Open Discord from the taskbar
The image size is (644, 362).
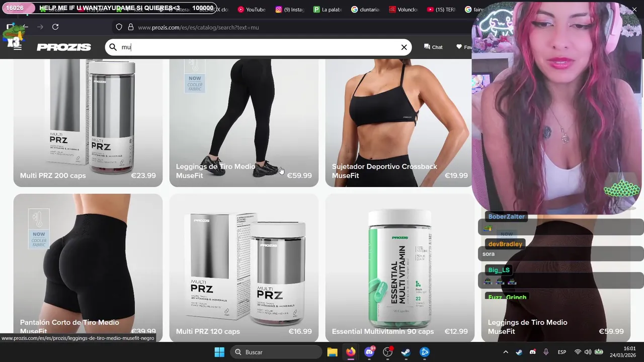[x=369, y=352]
